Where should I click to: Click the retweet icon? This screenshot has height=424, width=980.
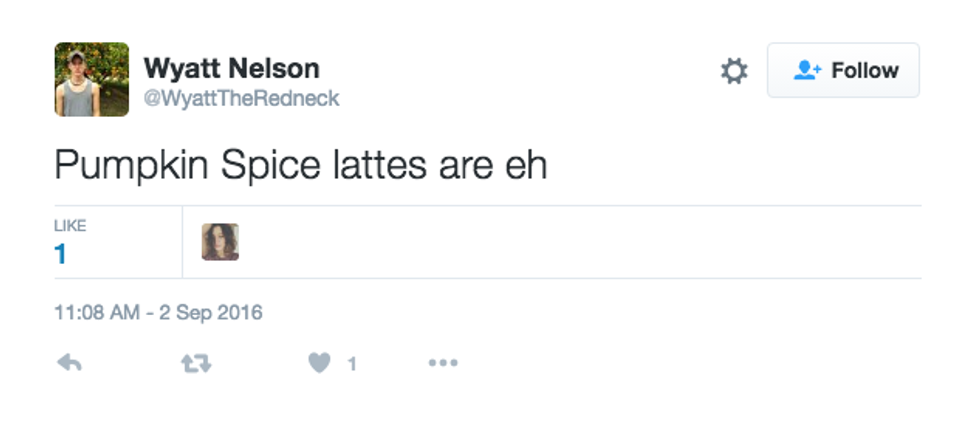pos(195,364)
